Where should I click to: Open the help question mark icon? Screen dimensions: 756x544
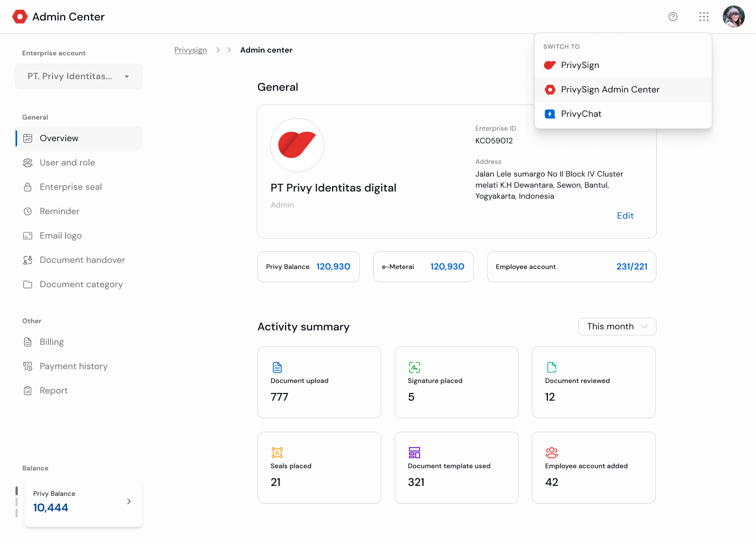pos(673,17)
